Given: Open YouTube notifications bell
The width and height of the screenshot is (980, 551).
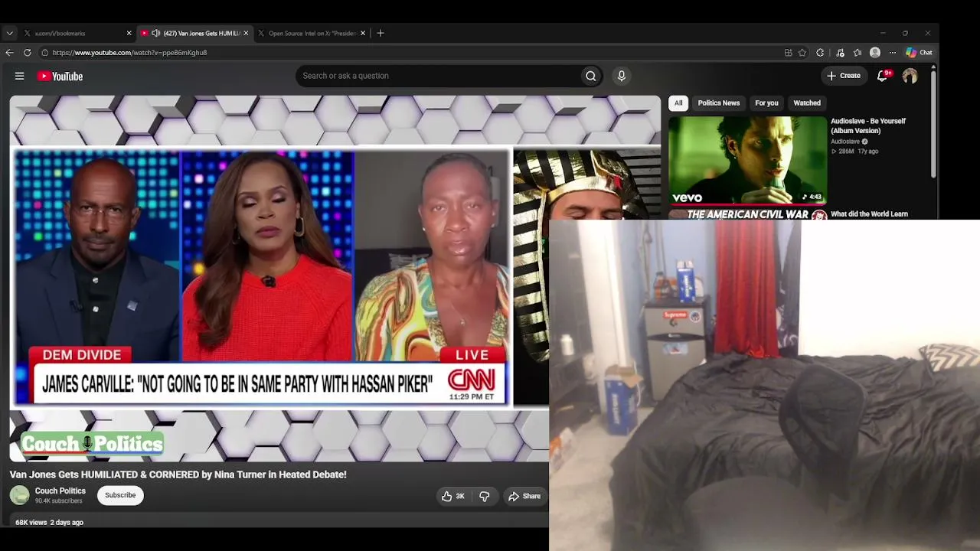Looking at the screenshot, I should pyautogui.click(x=883, y=76).
